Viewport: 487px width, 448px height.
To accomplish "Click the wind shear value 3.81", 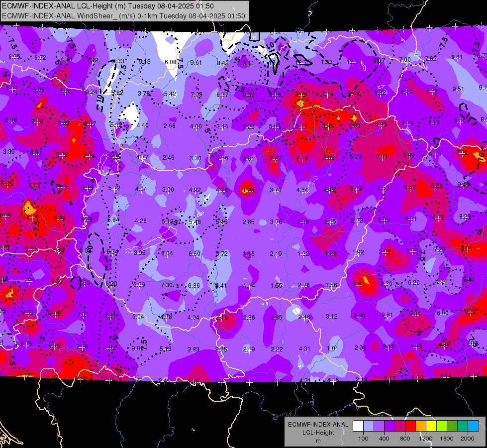I will [248, 159].
